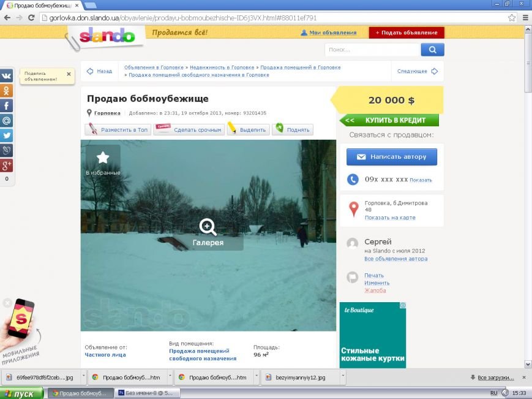Click the ad info icon on le Boutique banner
Screen dimensions: 532x399
[403, 305]
